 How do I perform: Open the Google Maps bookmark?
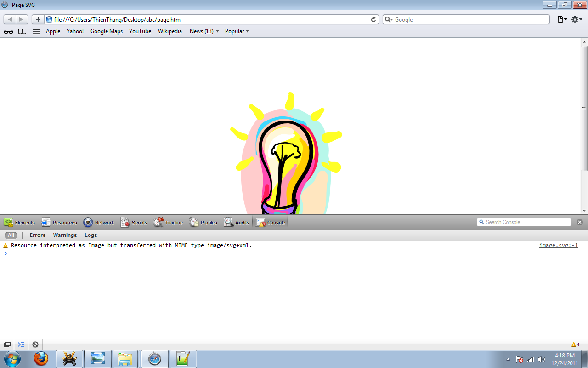[107, 31]
